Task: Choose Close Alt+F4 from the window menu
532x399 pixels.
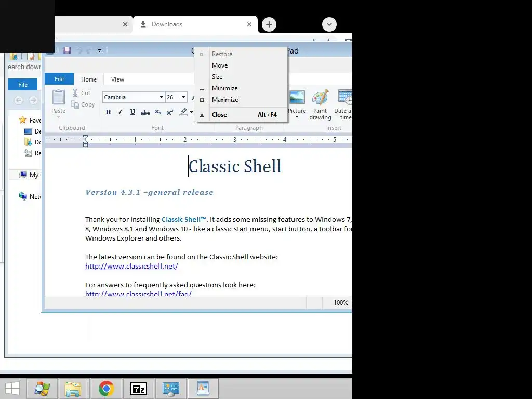Action: pyautogui.click(x=241, y=115)
